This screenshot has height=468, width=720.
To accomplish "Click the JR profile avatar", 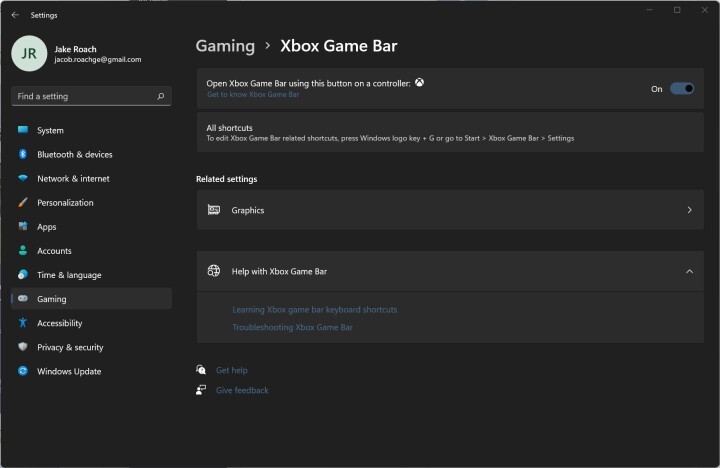I will (x=29, y=53).
